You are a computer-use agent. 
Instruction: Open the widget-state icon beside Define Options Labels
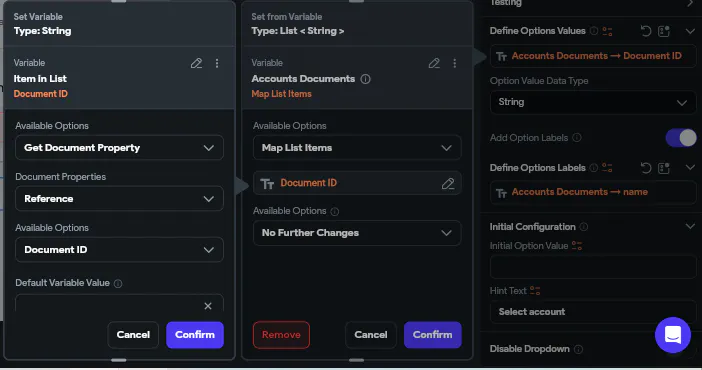pos(664,168)
